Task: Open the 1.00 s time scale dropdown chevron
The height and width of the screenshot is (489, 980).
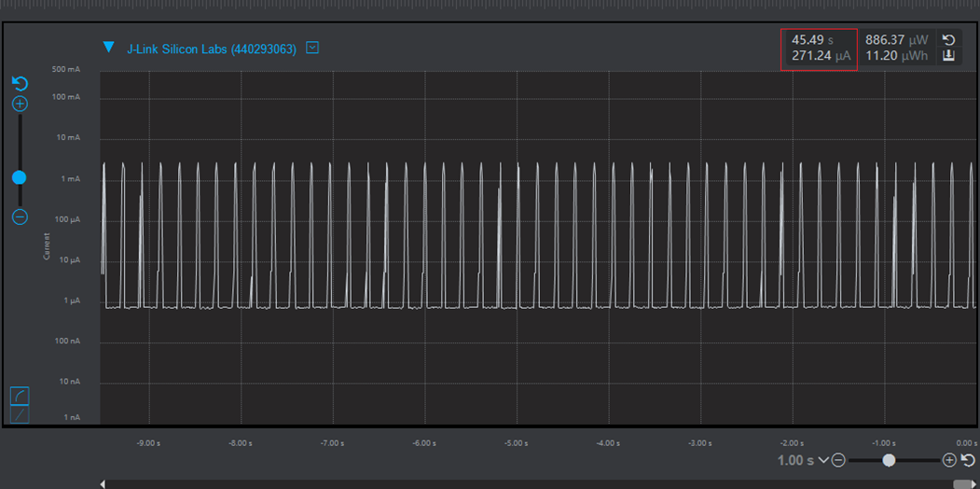Action: click(x=823, y=460)
